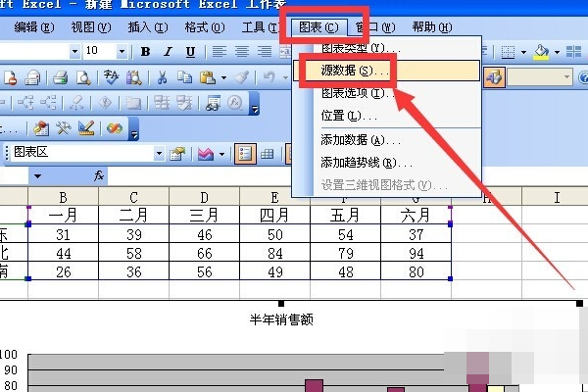This screenshot has height=392, width=588.
Task: Toggle Italic formatting
Action: (168, 52)
